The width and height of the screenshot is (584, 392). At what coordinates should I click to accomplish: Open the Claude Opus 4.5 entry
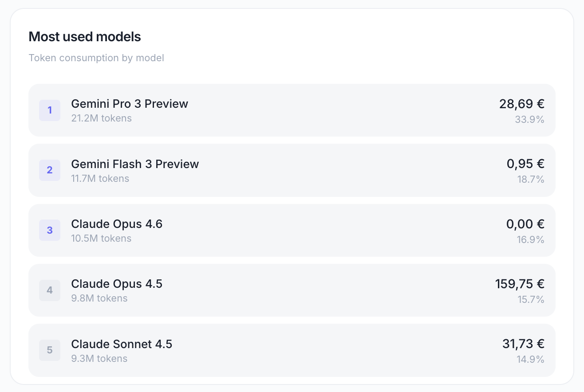tap(292, 290)
